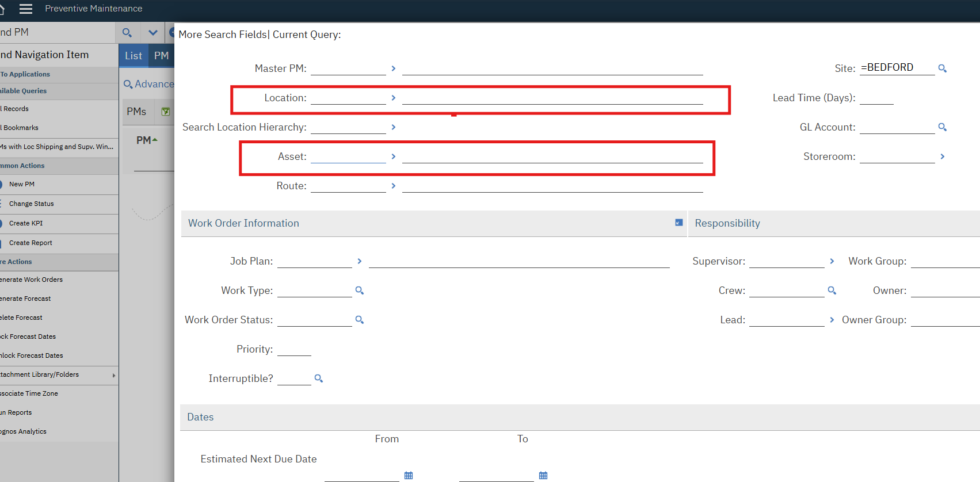This screenshot has width=980, height=482.
Task: Click into the Location description field
Action: (552, 98)
